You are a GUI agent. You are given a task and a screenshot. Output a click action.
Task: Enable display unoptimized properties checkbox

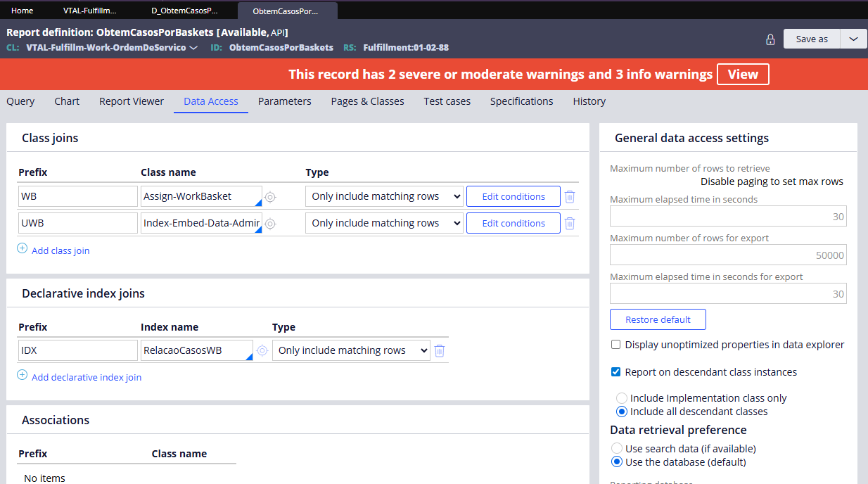coord(616,345)
